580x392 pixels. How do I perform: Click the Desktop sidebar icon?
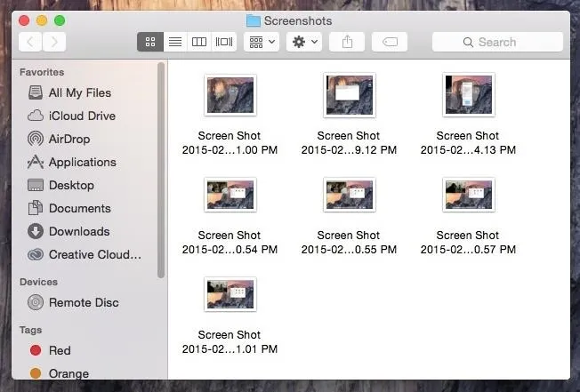pyautogui.click(x=36, y=185)
